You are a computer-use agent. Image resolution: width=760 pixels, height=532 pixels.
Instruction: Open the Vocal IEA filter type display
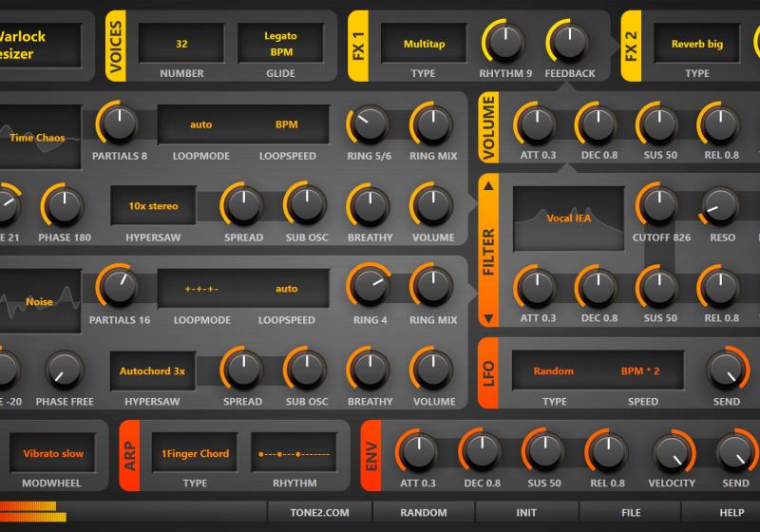(568, 218)
